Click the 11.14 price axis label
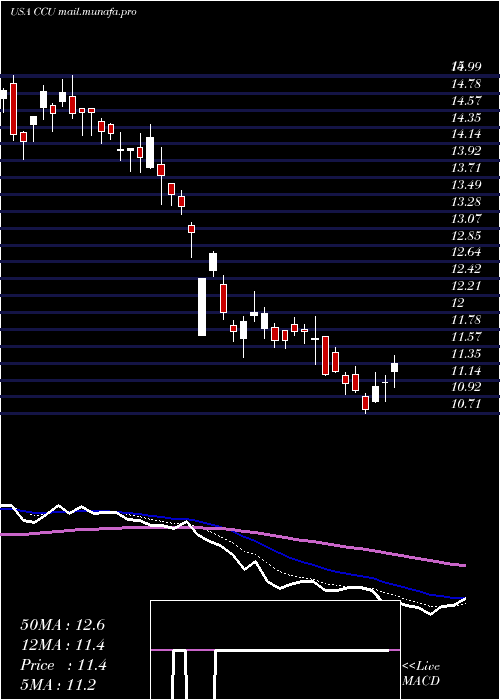 point(466,371)
